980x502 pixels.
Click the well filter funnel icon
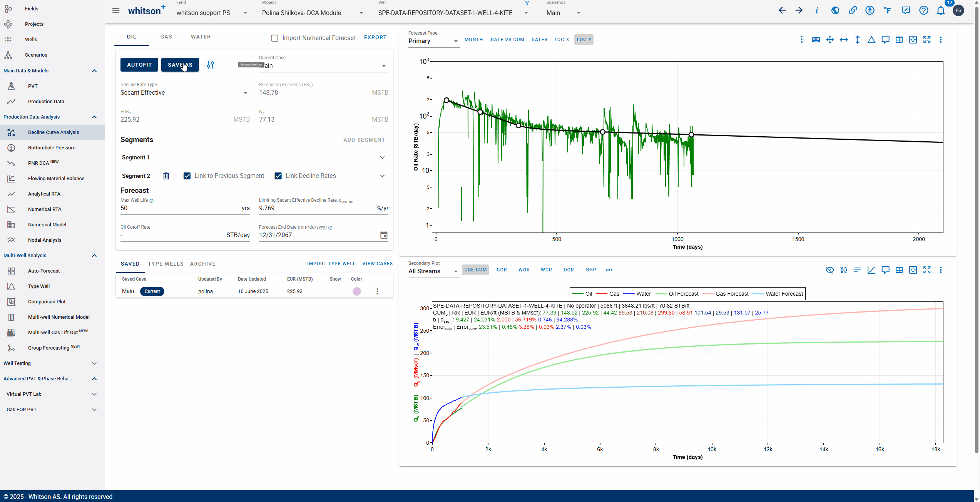[x=527, y=3]
